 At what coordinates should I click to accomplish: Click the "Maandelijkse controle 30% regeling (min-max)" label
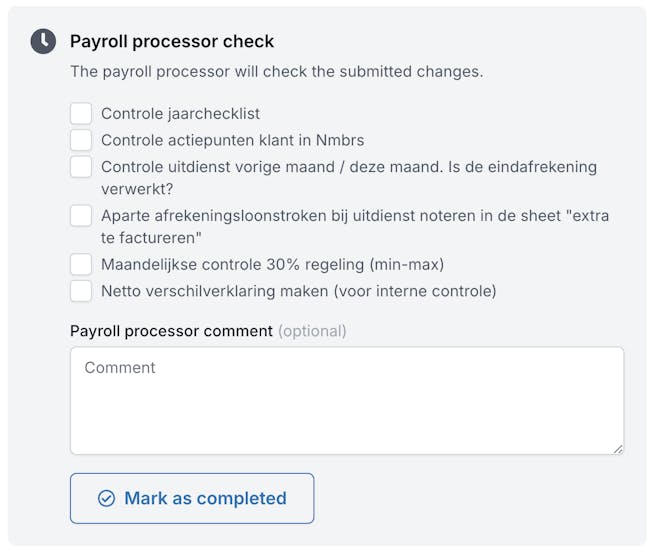pos(272,265)
